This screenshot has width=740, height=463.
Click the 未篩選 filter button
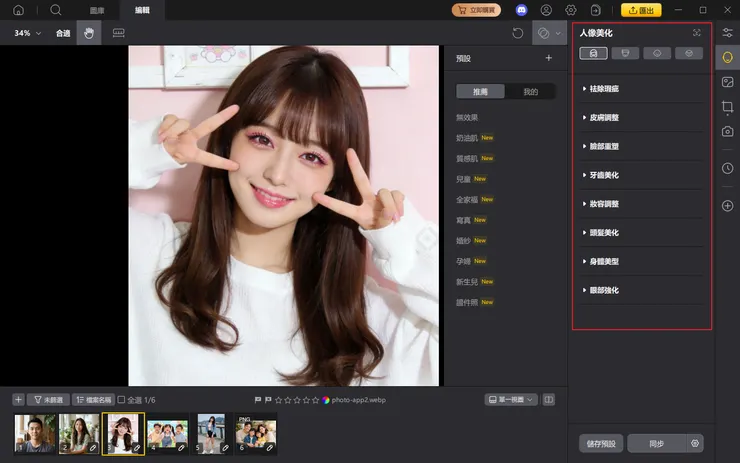(49, 400)
